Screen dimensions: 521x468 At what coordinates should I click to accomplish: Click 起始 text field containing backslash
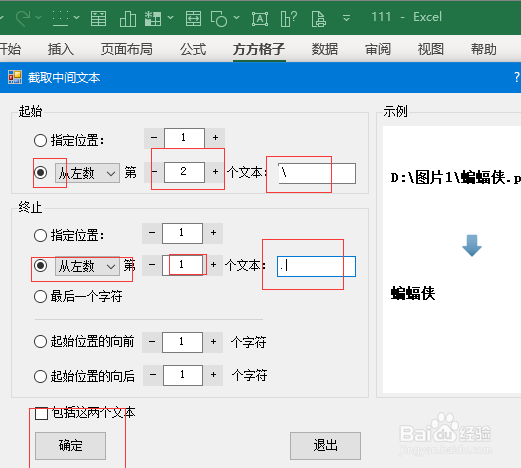[x=317, y=173]
